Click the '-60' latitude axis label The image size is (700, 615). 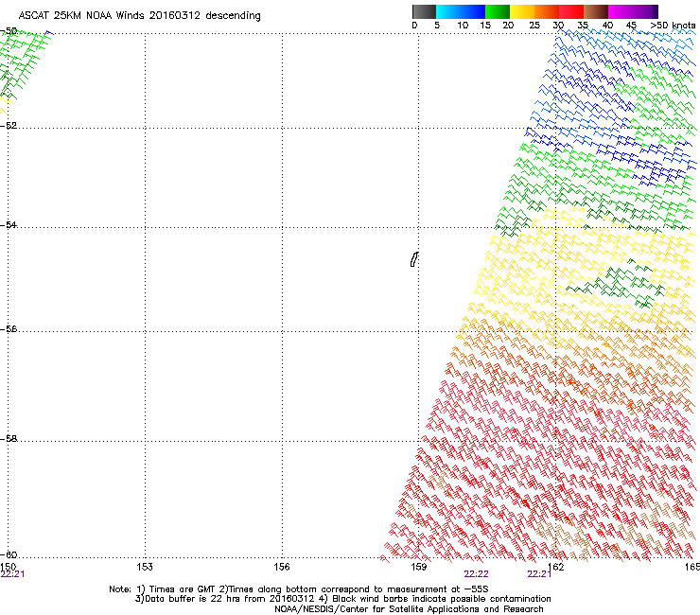click(x=9, y=555)
